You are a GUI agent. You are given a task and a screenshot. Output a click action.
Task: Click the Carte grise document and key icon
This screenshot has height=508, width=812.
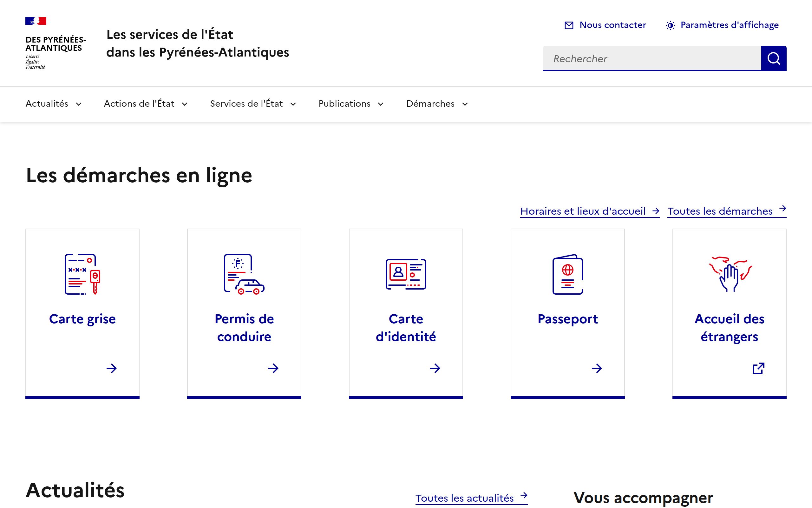tap(82, 275)
